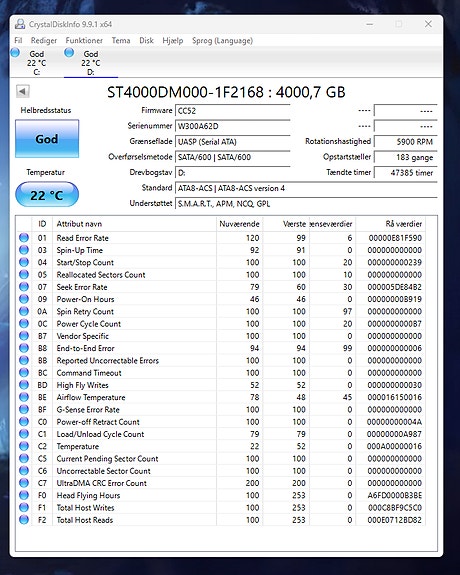Select the C: drive status circle icon

pyautogui.click(x=15, y=53)
